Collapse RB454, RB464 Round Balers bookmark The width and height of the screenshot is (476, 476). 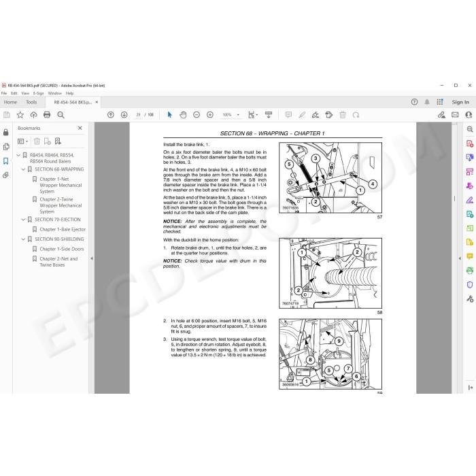click(x=18, y=155)
